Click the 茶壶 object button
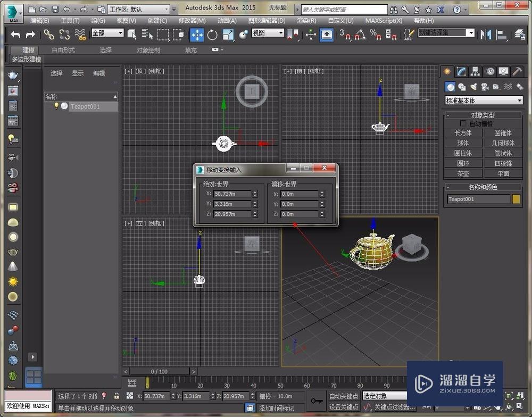 (463, 173)
